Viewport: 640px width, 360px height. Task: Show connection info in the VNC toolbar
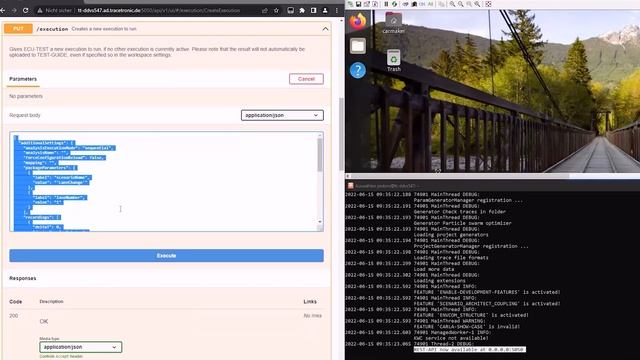375,4
